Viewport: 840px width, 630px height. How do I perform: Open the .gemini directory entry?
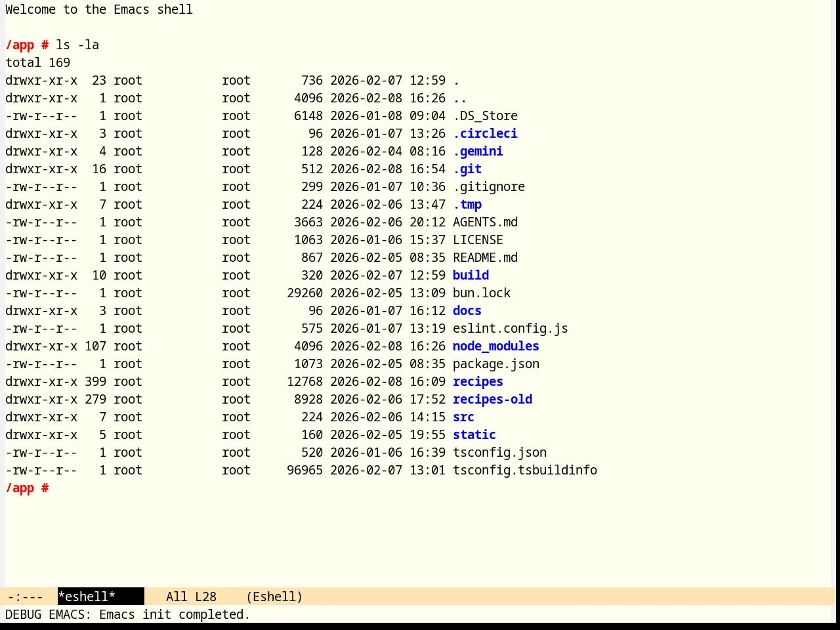point(478,152)
